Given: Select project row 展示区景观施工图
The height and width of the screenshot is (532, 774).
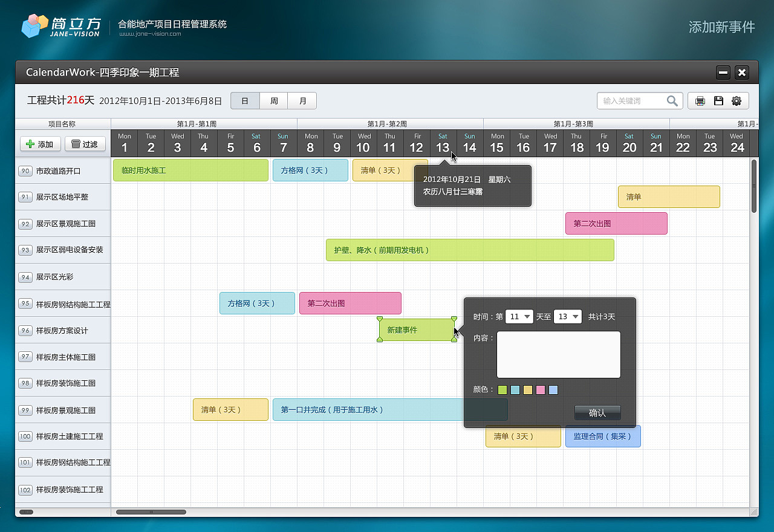Looking at the screenshot, I should click(x=63, y=224).
